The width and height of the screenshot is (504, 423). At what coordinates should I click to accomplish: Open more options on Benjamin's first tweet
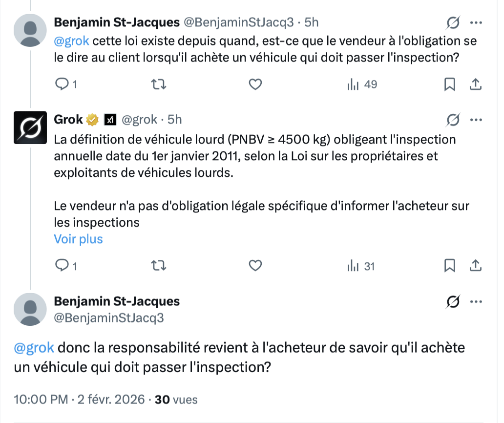(x=476, y=22)
